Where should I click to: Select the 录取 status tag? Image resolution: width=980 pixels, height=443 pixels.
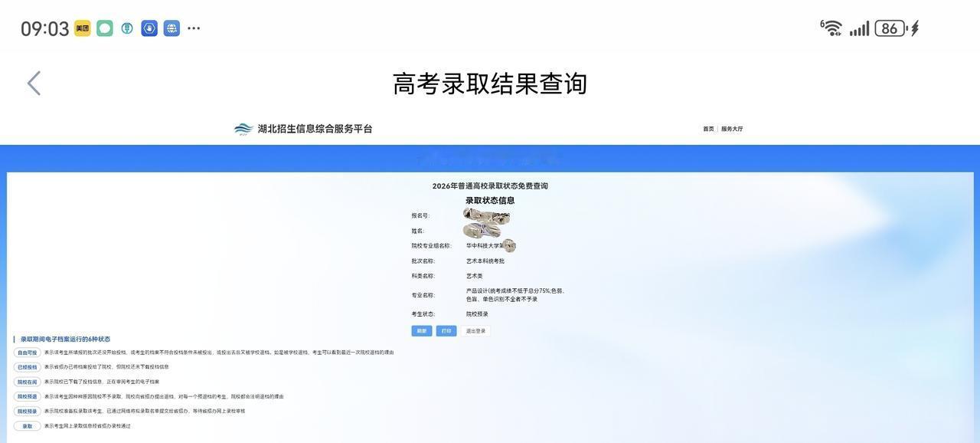(x=27, y=426)
